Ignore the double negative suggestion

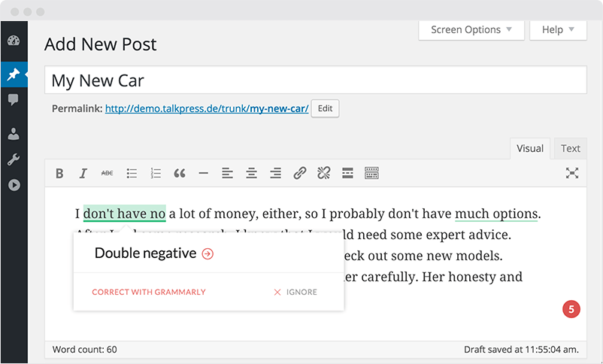pos(295,292)
